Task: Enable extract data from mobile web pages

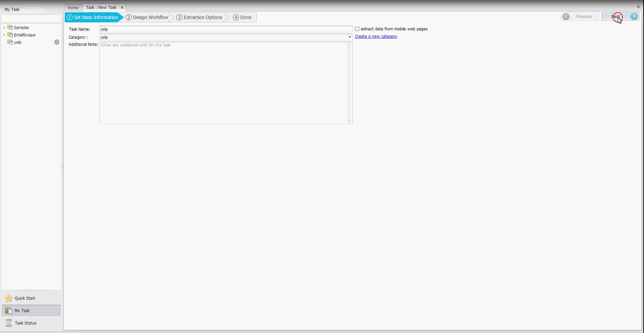Action: [x=357, y=29]
